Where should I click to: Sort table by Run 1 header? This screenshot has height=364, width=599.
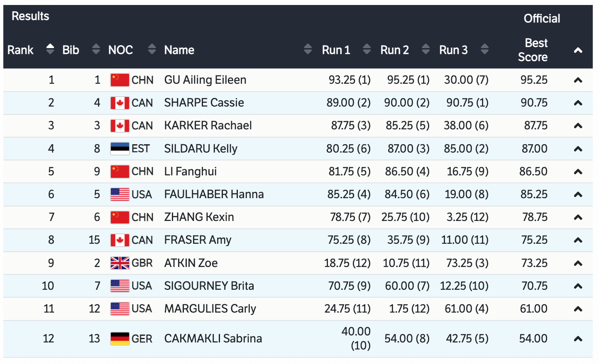(x=336, y=50)
